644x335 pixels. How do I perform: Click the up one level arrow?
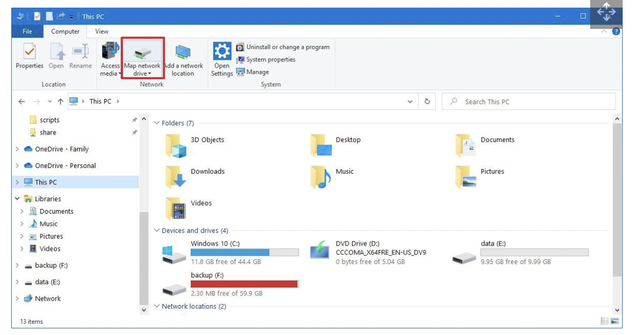(60, 102)
